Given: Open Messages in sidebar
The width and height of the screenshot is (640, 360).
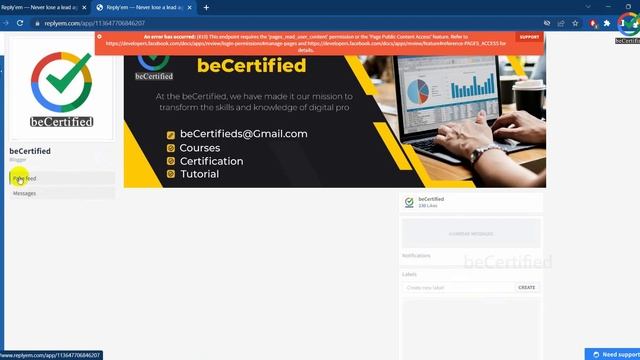Looking at the screenshot, I should tap(62, 193).
